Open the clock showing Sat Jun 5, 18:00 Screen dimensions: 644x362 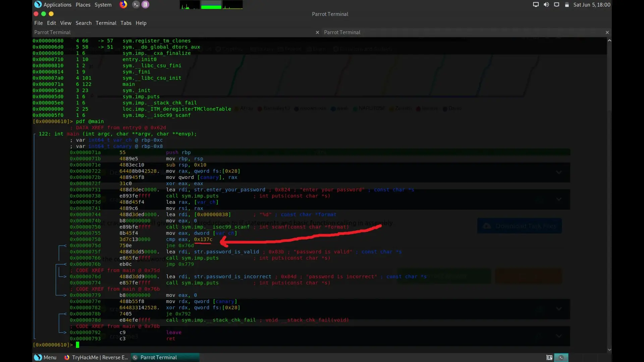pyautogui.click(x=592, y=5)
